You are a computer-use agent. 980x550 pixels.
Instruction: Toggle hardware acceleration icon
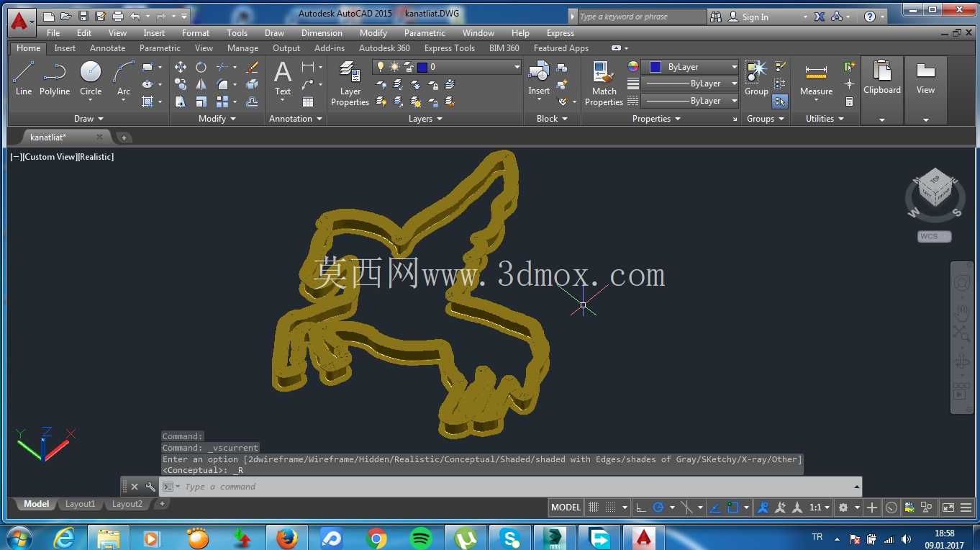(891, 508)
